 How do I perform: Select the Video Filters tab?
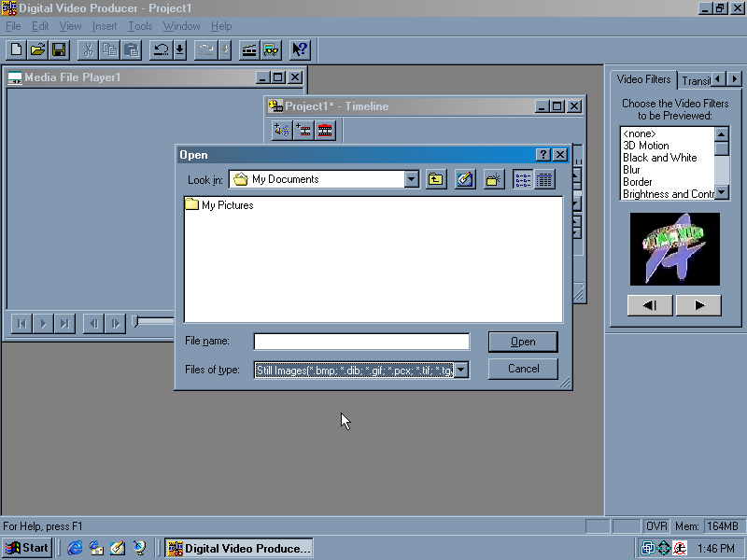(643, 79)
